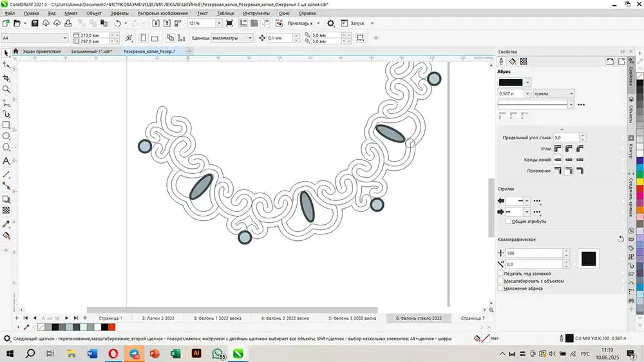Choose the Rectangle tool

click(x=6, y=124)
